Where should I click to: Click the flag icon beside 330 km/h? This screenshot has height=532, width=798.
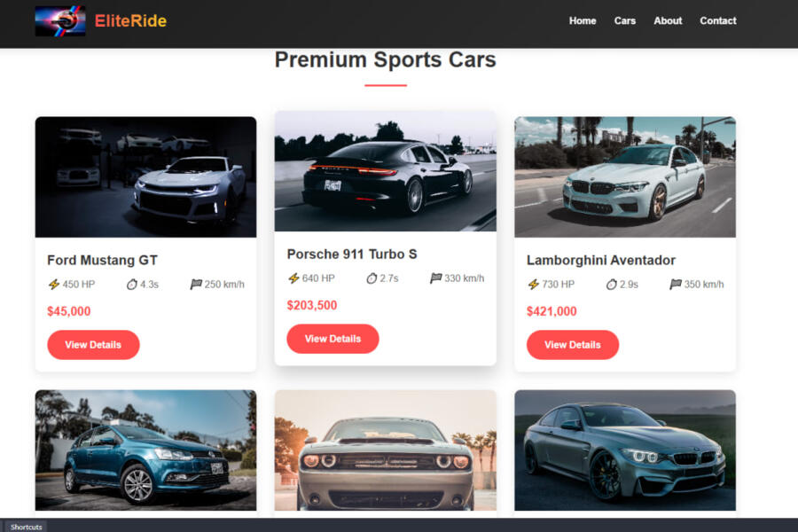coord(435,278)
